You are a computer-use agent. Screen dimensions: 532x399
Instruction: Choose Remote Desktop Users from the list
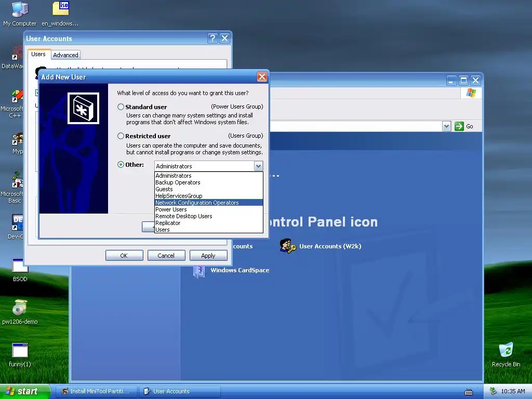click(x=209, y=216)
